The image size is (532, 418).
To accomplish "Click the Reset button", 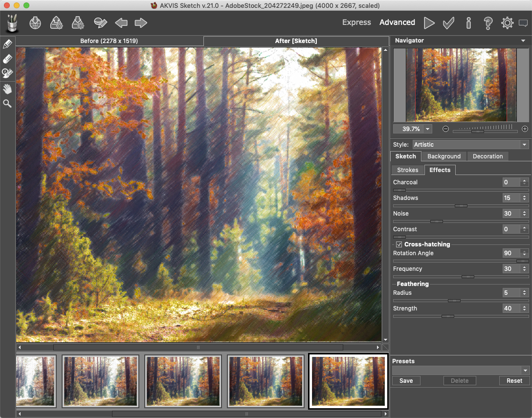I will coord(514,381).
